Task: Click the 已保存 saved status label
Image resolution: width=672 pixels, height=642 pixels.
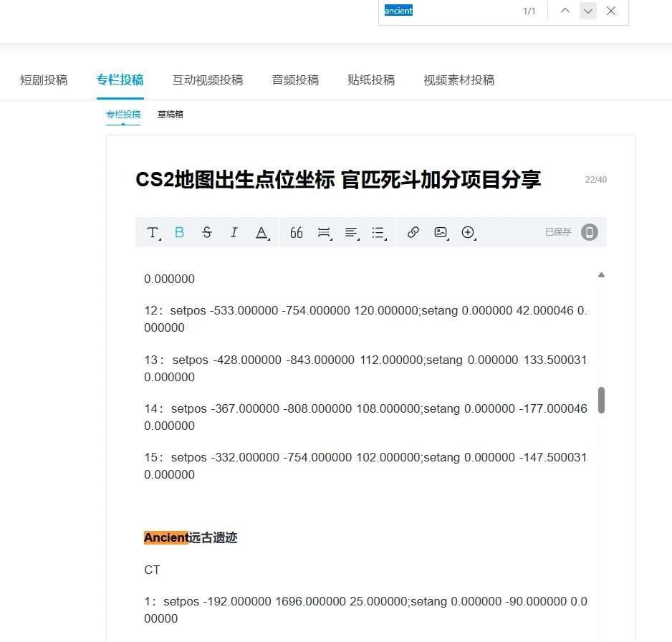Action: pos(558,232)
